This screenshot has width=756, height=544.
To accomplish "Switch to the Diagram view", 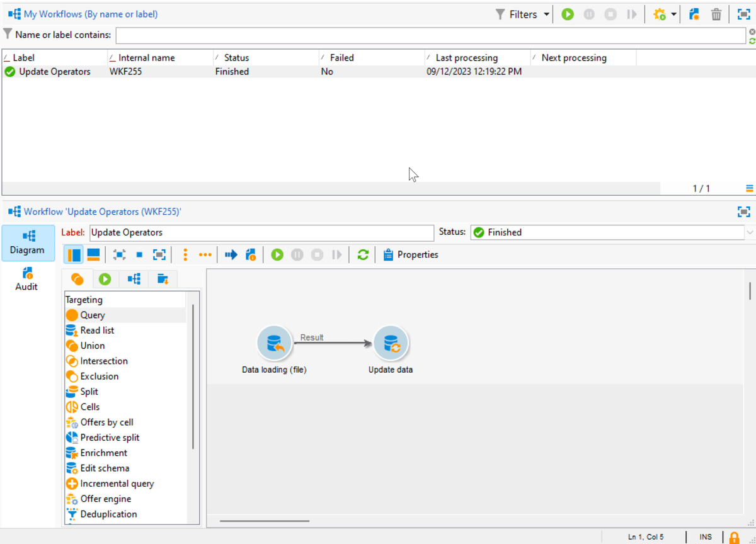I will click(x=28, y=242).
